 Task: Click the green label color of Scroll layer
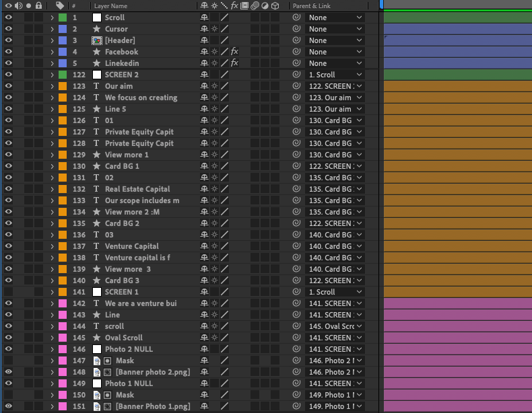(63, 17)
